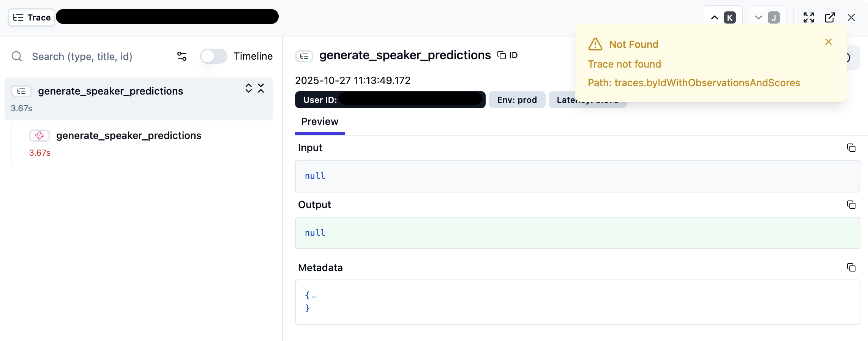
Task: Copy the Input section content
Action: (851, 148)
